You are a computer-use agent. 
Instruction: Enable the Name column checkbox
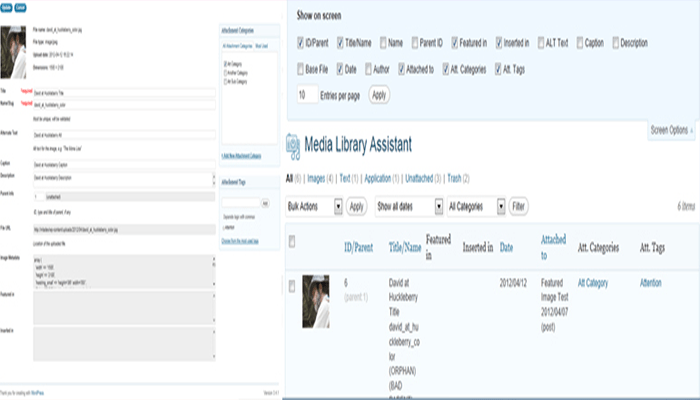tap(383, 43)
